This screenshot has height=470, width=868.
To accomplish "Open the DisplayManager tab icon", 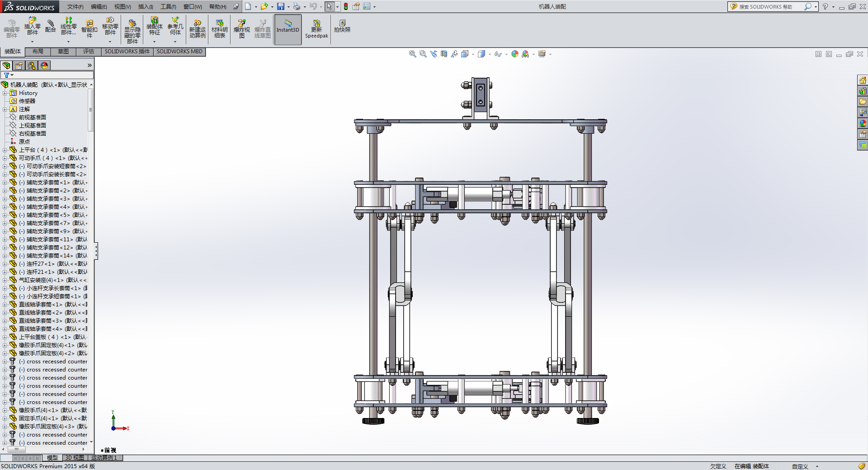I will tap(44, 66).
